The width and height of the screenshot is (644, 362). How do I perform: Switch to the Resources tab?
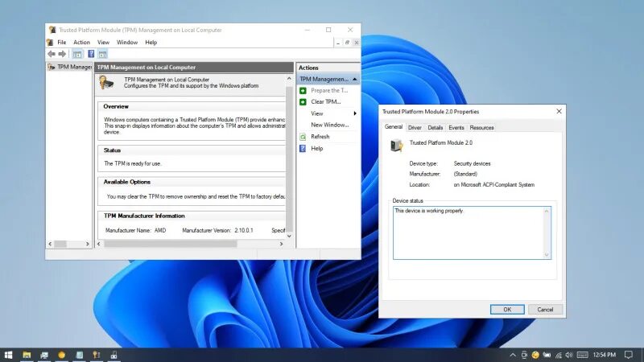coord(481,128)
